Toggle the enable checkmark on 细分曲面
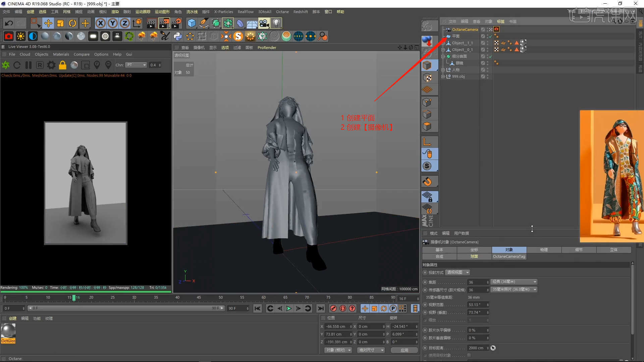This screenshot has height=362, width=644. [x=490, y=57]
